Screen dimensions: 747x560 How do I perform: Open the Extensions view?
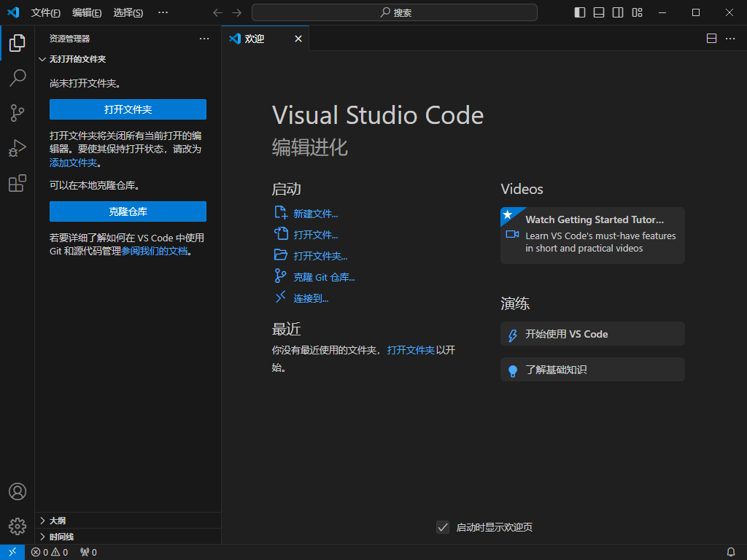pos(18,183)
